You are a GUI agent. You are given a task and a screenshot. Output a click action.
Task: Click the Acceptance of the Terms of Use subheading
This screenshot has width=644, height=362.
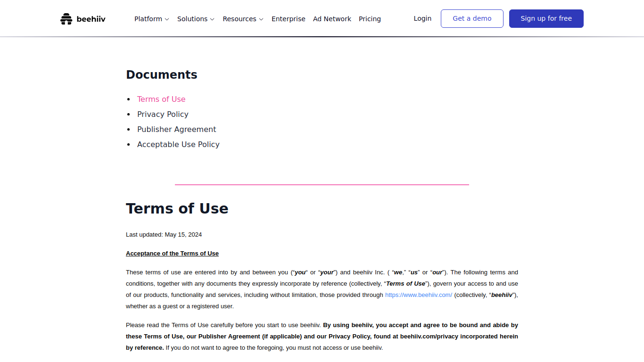[172, 254]
